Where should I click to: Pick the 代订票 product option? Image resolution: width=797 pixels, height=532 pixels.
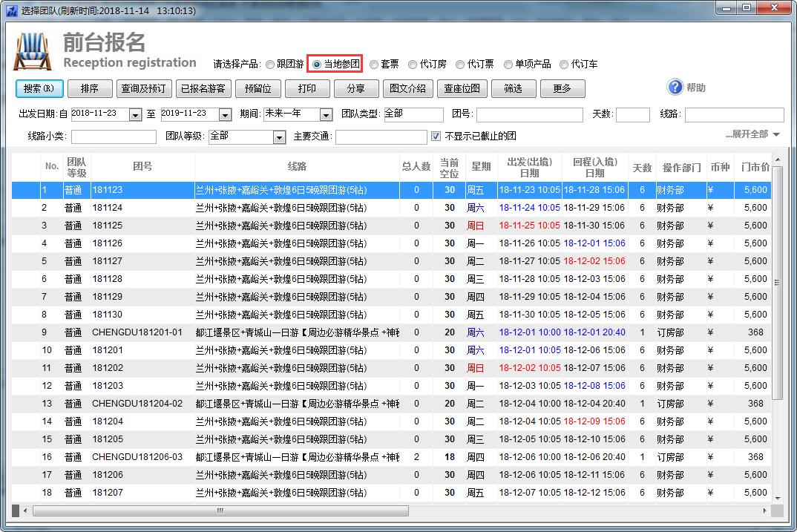coord(460,65)
